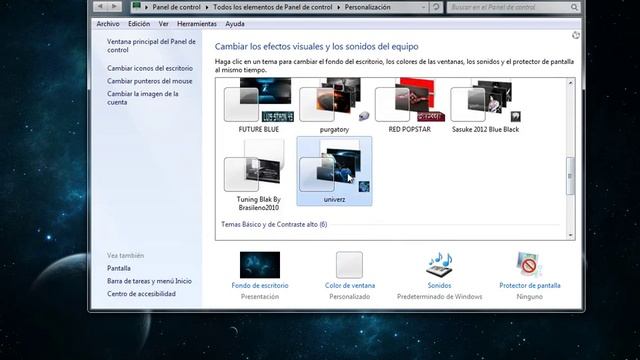The width and height of the screenshot is (640, 360).
Task: Open the Archivo menu
Action: tap(108, 24)
